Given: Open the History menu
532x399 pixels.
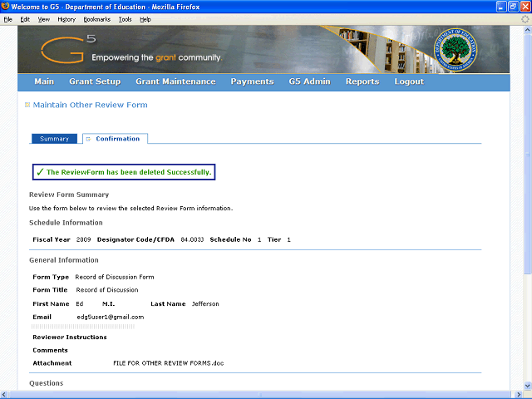Looking at the screenshot, I should 66,19.
